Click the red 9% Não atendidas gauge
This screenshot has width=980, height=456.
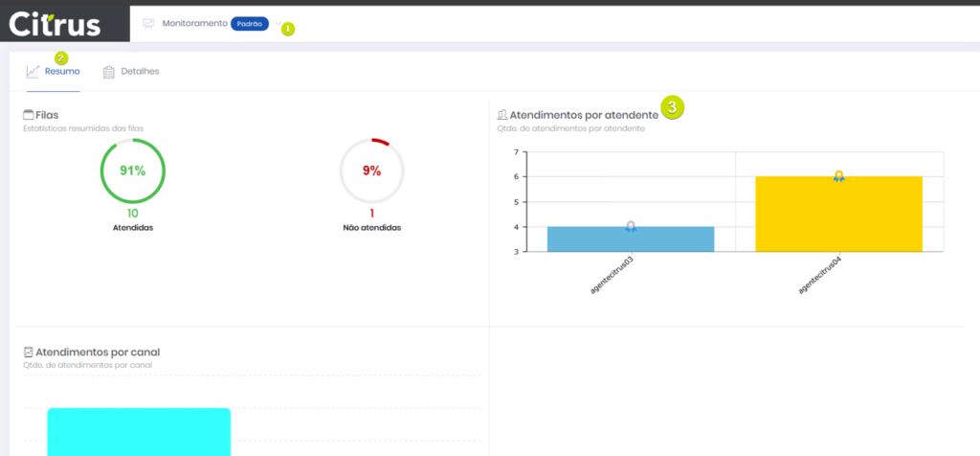[371, 171]
